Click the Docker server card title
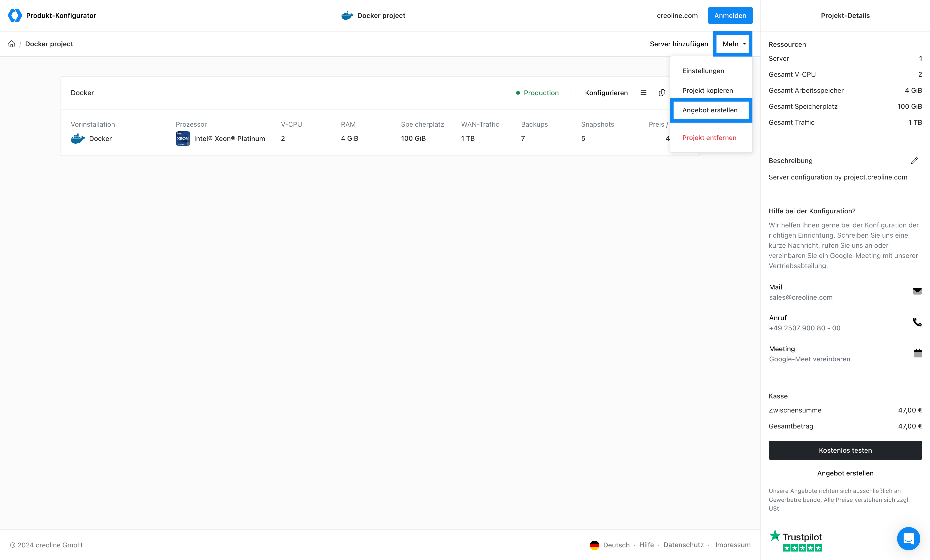 [x=82, y=93]
